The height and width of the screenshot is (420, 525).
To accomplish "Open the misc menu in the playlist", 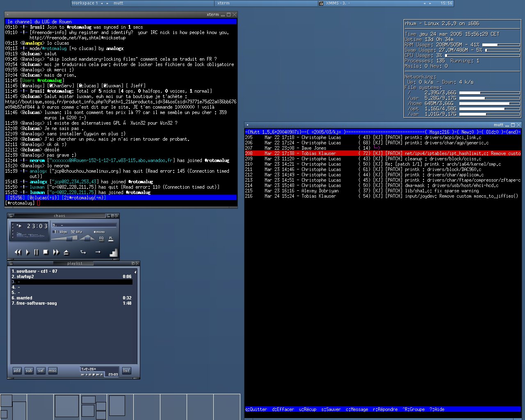I will pyautogui.click(x=53, y=371).
